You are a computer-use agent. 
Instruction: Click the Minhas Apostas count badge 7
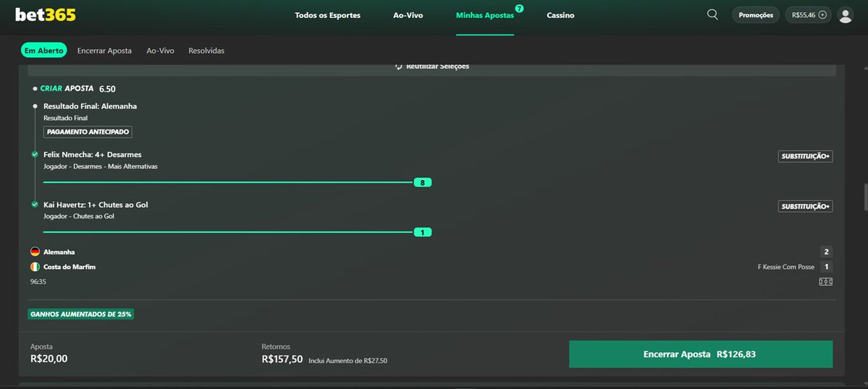(x=519, y=8)
